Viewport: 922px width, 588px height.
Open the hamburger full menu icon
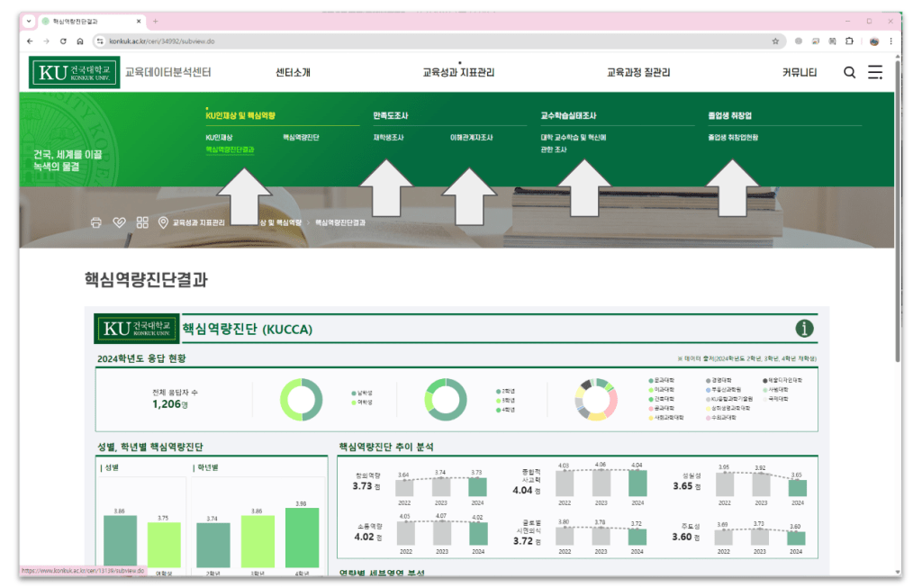click(x=875, y=72)
